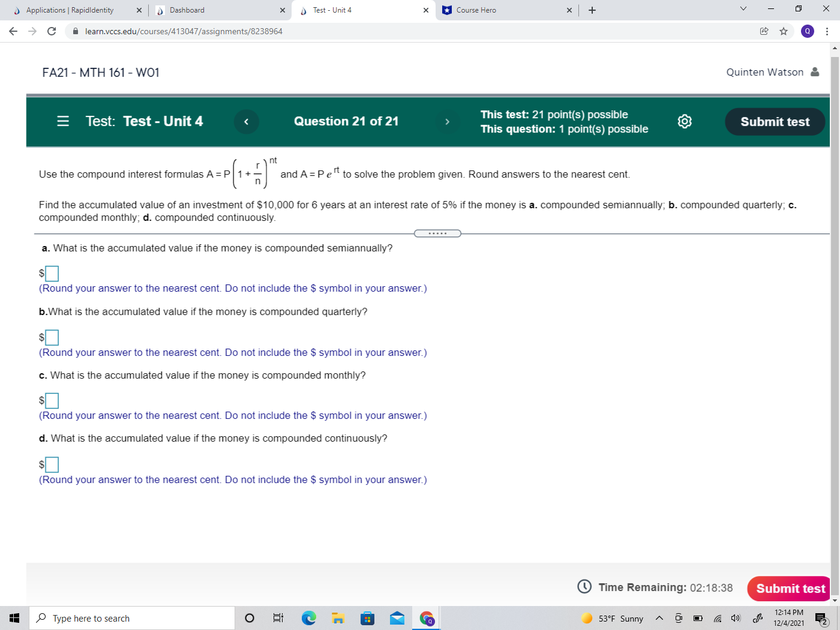Image resolution: width=840 pixels, height=630 pixels.
Task: Click the green Submit test button
Action: [x=775, y=121]
